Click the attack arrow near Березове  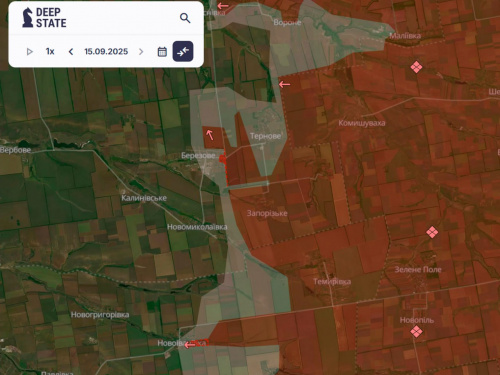(210, 135)
